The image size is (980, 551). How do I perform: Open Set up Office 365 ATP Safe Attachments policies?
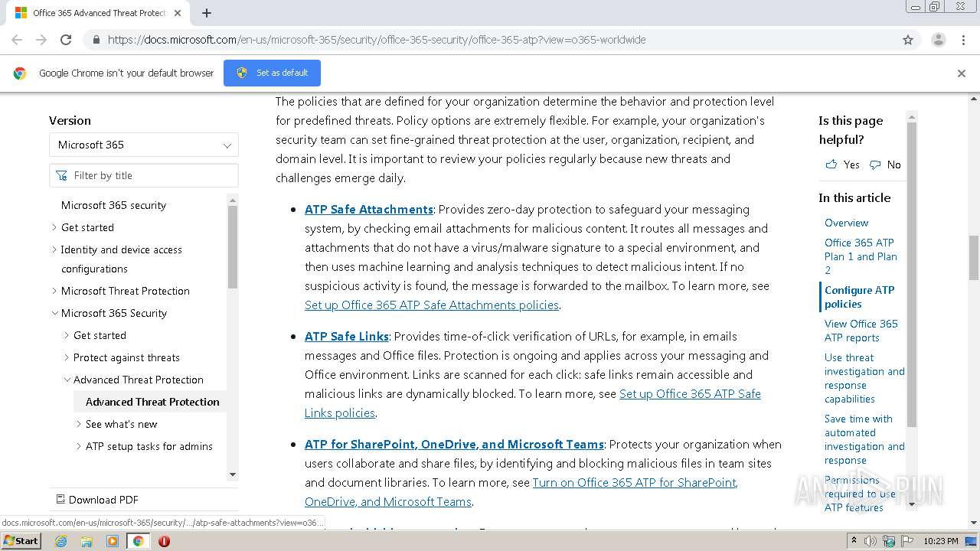click(x=432, y=305)
